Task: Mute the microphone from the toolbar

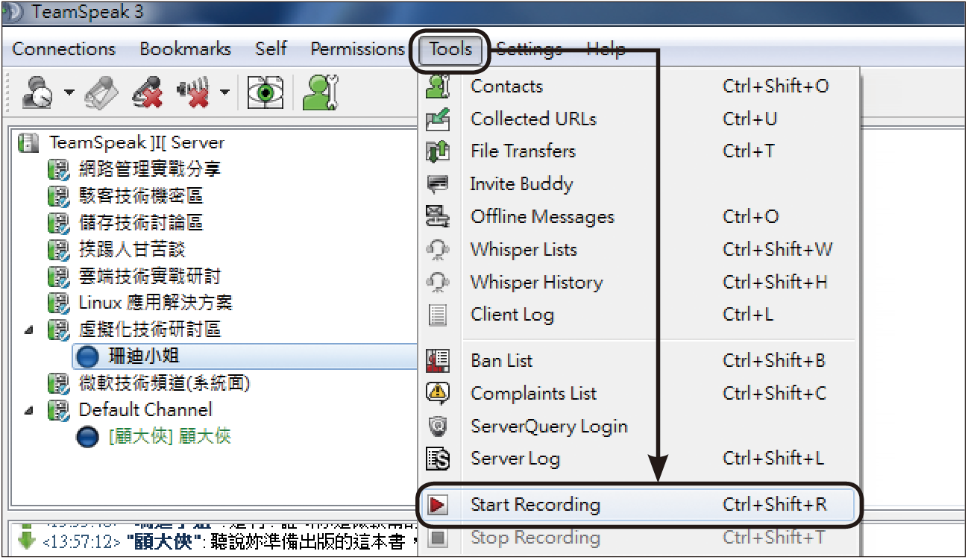Action: click(148, 93)
